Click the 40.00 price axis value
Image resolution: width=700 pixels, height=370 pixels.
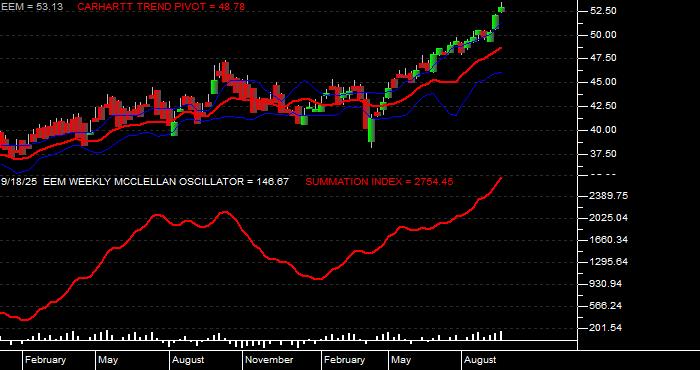pyautogui.click(x=603, y=130)
